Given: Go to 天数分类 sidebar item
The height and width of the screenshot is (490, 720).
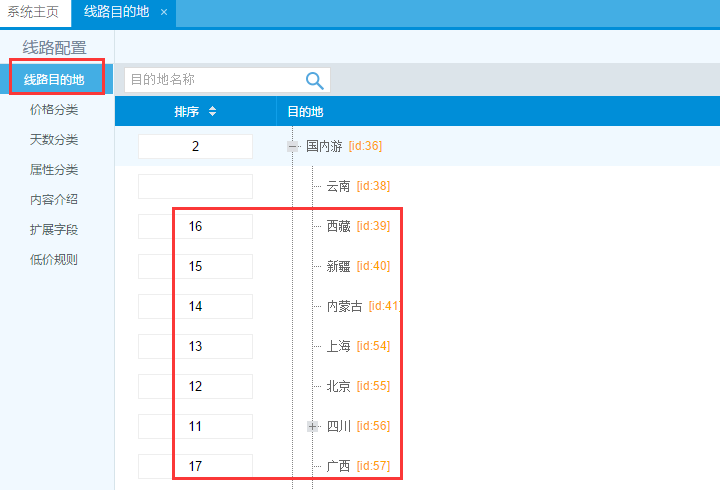Looking at the screenshot, I should click(x=54, y=140).
